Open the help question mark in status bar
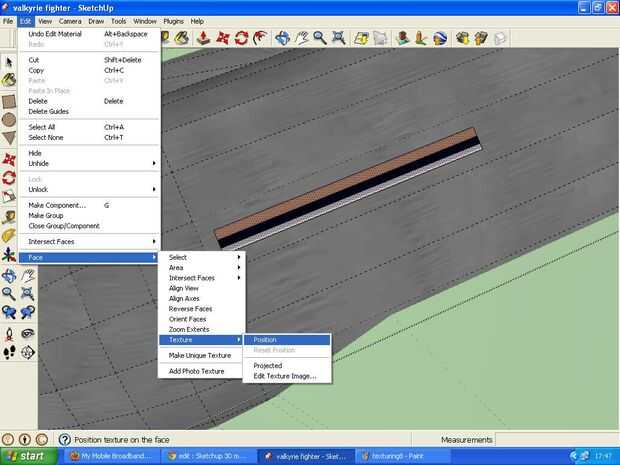The height and width of the screenshot is (465, 620). pyautogui.click(x=64, y=440)
